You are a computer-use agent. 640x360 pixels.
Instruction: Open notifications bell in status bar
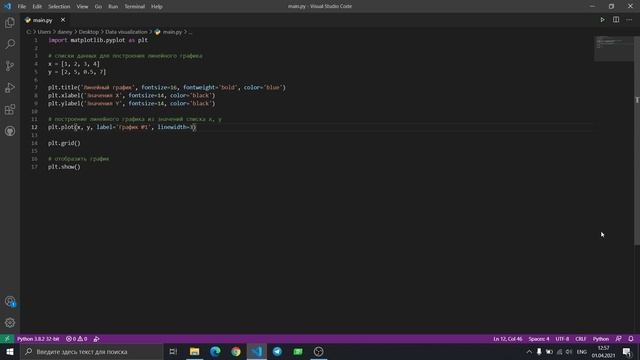tap(631, 339)
